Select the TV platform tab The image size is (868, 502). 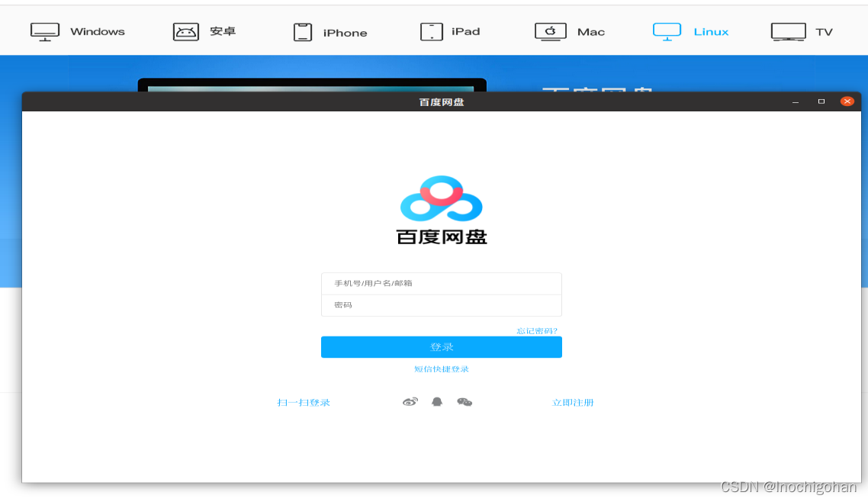click(x=802, y=32)
